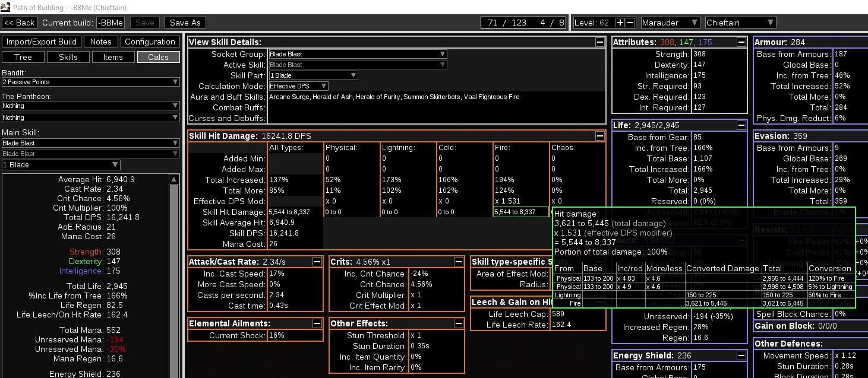Click the Lightning Total More 102% cell
Viewport: 868px width, 378px height.
408,190
